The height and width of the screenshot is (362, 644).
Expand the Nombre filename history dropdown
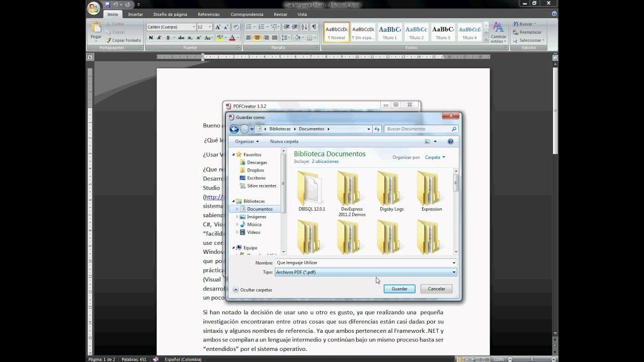point(454,262)
